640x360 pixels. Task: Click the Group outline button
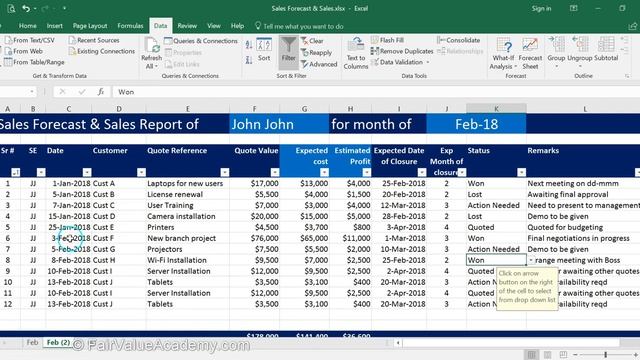pos(556,52)
